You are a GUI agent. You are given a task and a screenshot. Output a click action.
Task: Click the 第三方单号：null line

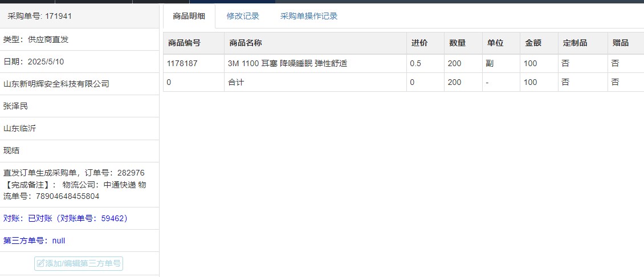click(x=34, y=241)
